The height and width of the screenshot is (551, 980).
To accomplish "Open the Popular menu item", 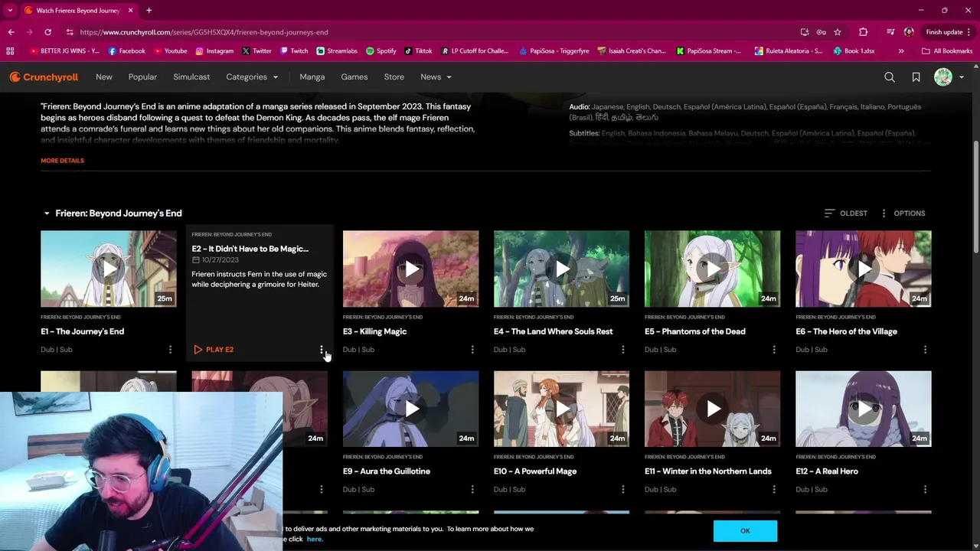I will tap(142, 77).
